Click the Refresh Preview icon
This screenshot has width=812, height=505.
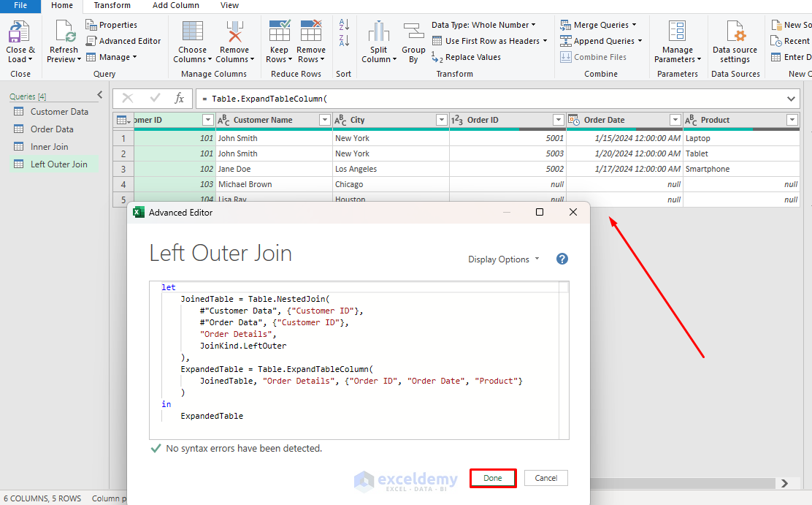[x=65, y=32]
